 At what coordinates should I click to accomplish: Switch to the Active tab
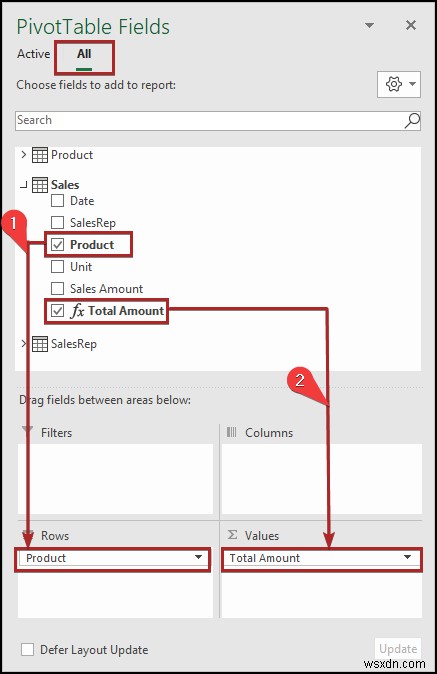[x=34, y=54]
